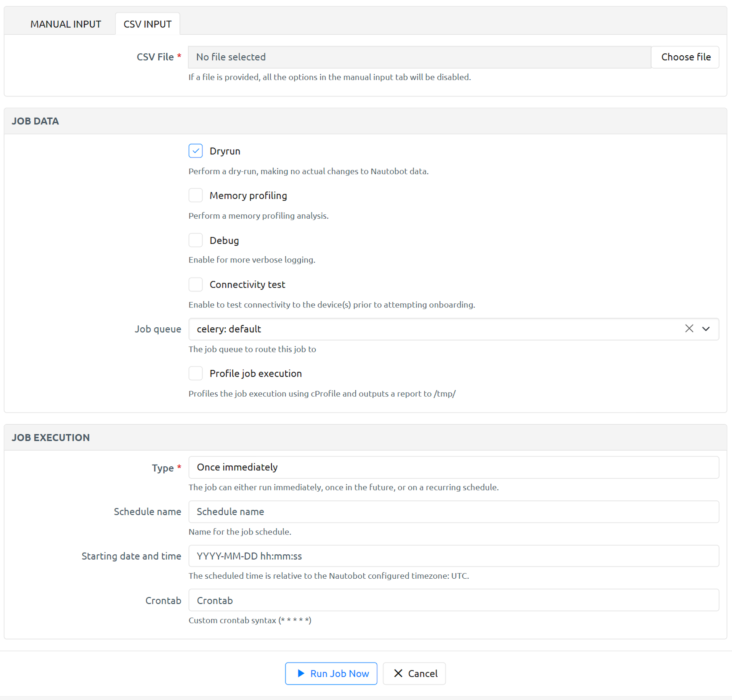Image resolution: width=732 pixels, height=700 pixels.
Task: Enable Memory profiling checkbox
Action: point(196,195)
